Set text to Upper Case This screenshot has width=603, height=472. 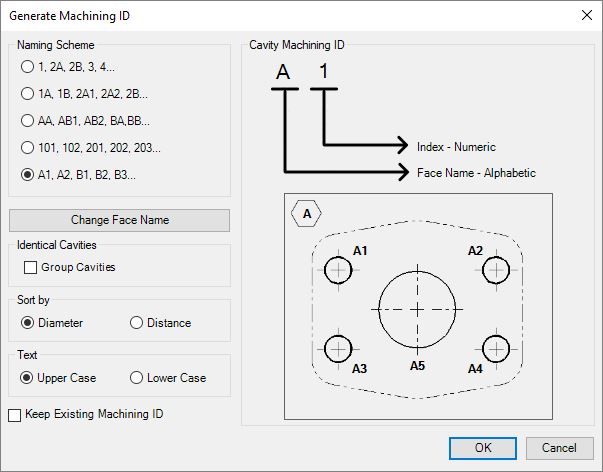[x=27, y=378]
